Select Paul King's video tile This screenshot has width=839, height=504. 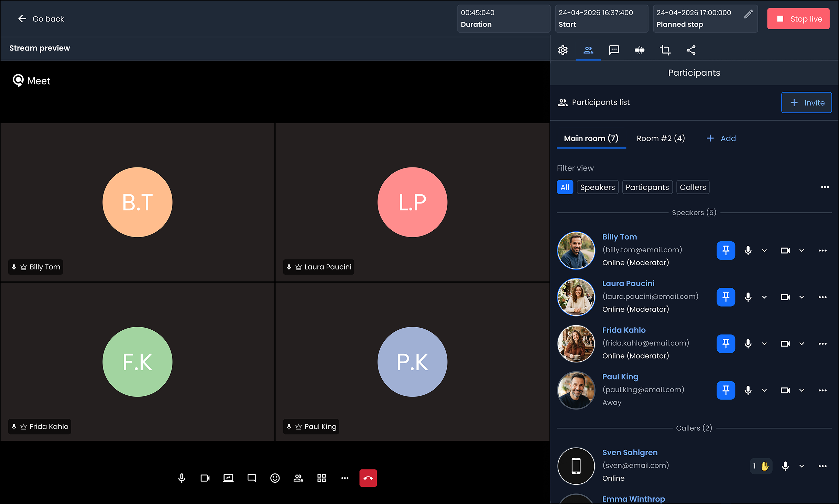pyautogui.click(x=412, y=362)
